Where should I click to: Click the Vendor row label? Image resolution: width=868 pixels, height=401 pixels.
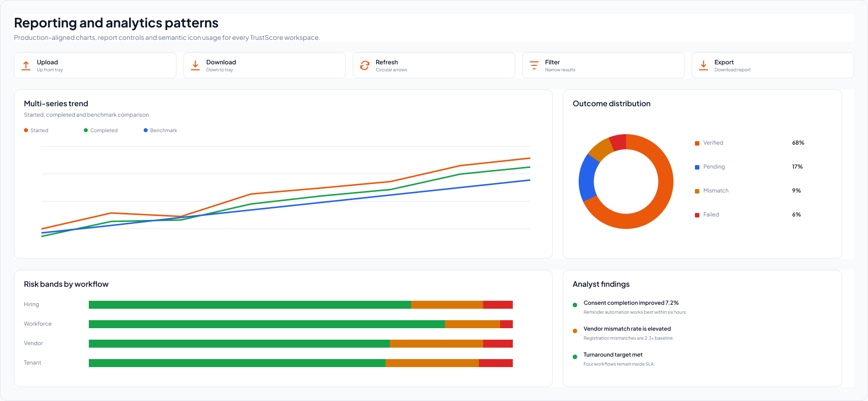pyautogui.click(x=33, y=343)
